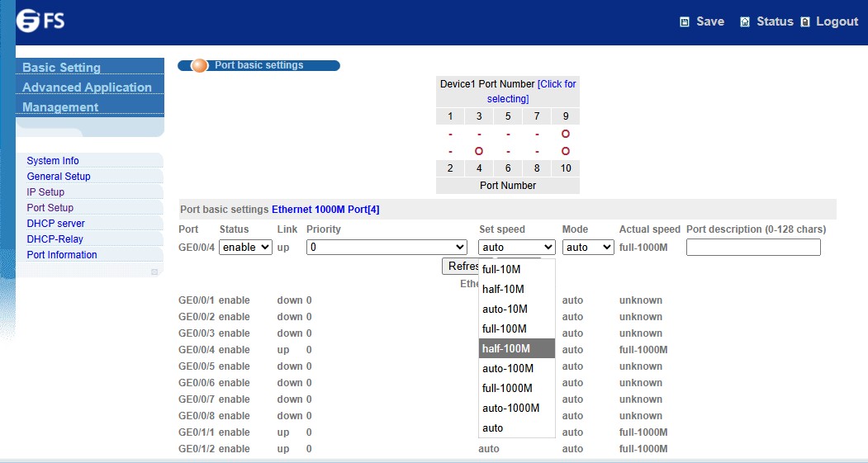Select port 10 red circle indicator

pos(565,151)
